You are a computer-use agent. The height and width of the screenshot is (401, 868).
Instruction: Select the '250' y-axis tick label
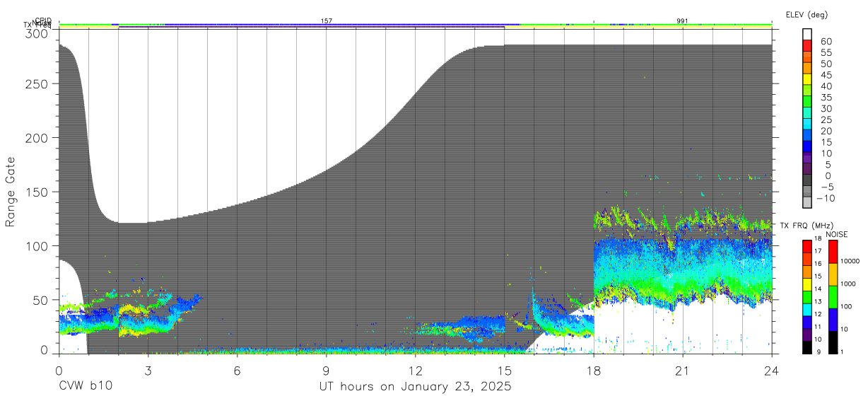point(37,84)
